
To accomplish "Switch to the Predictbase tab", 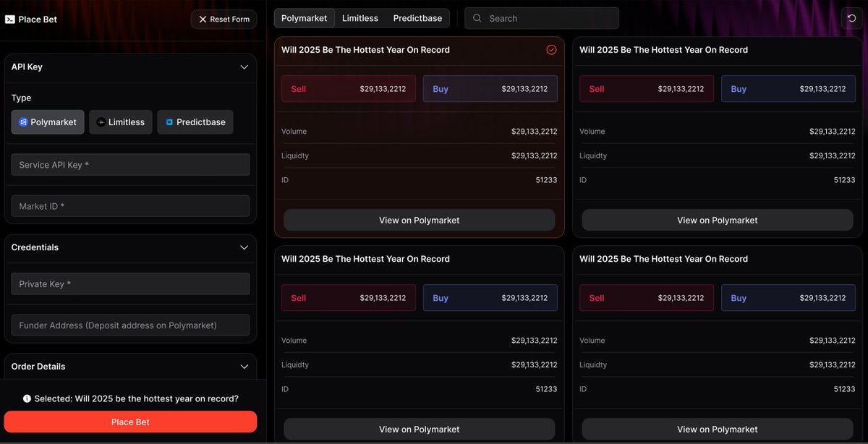I will pyautogui.click(x=417, y=18).
